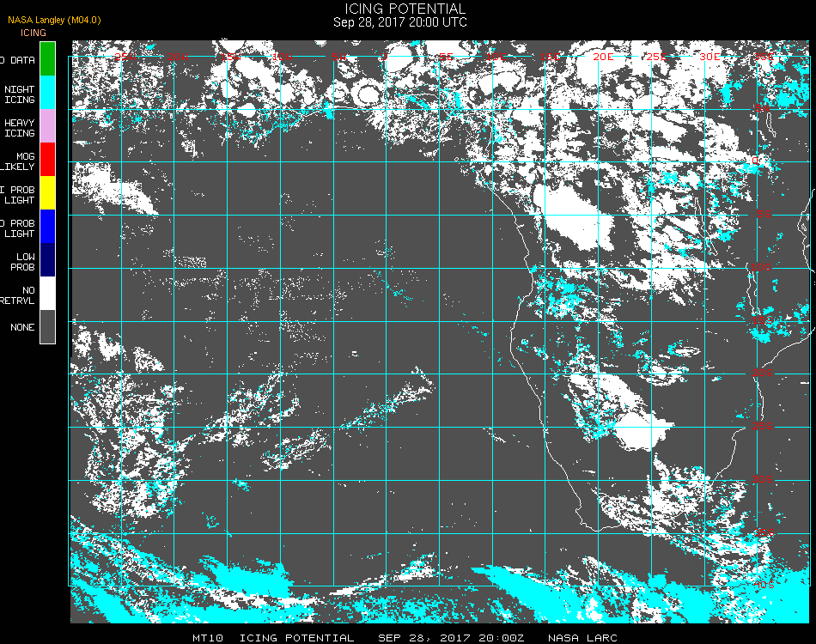Click the 'MOG LIKELY' legend label
This screenshot has height=644, width=816.
(x=18, y=161)
